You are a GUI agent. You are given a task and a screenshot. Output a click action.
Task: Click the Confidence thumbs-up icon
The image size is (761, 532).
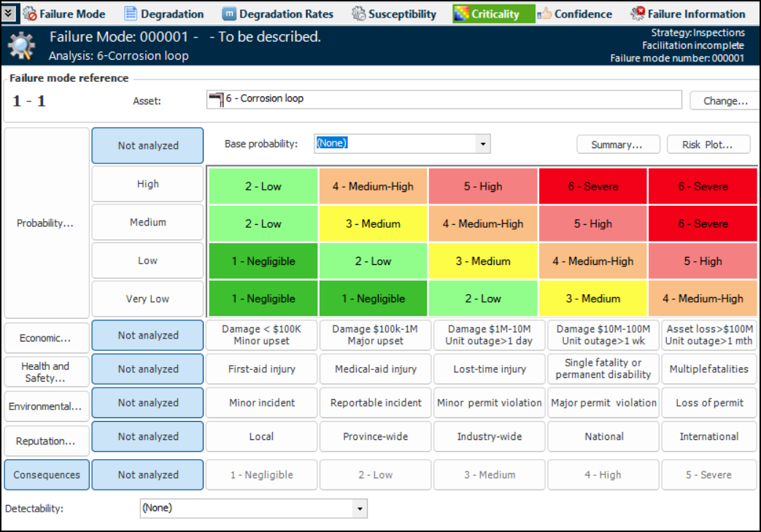[x=544, y=13]
